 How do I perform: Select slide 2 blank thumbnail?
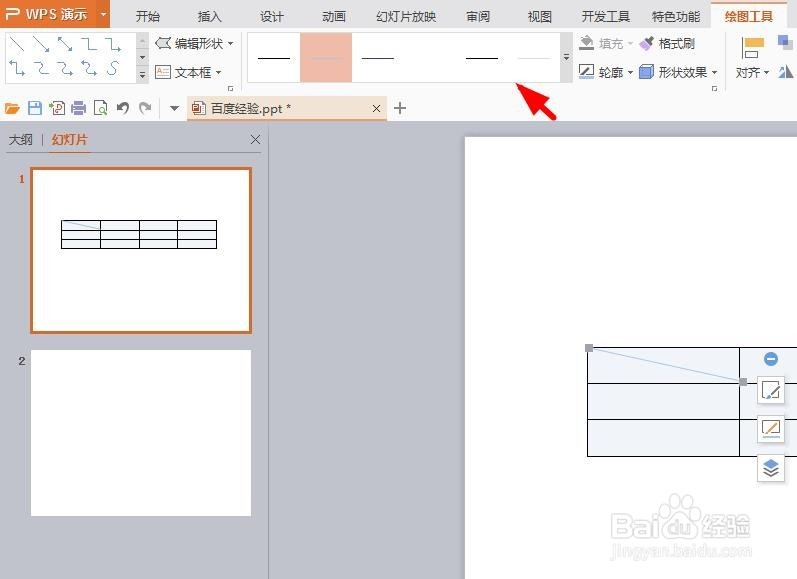[141, 433]
